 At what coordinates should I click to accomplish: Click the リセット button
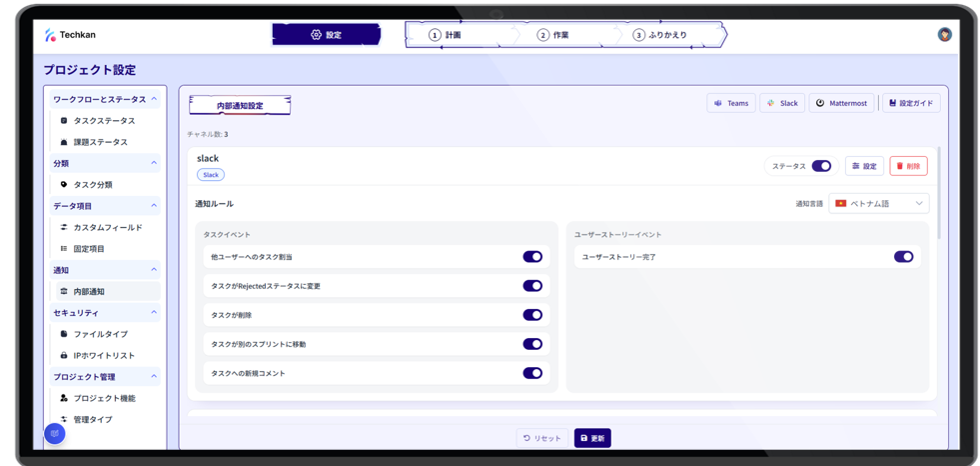pos(542,438)
